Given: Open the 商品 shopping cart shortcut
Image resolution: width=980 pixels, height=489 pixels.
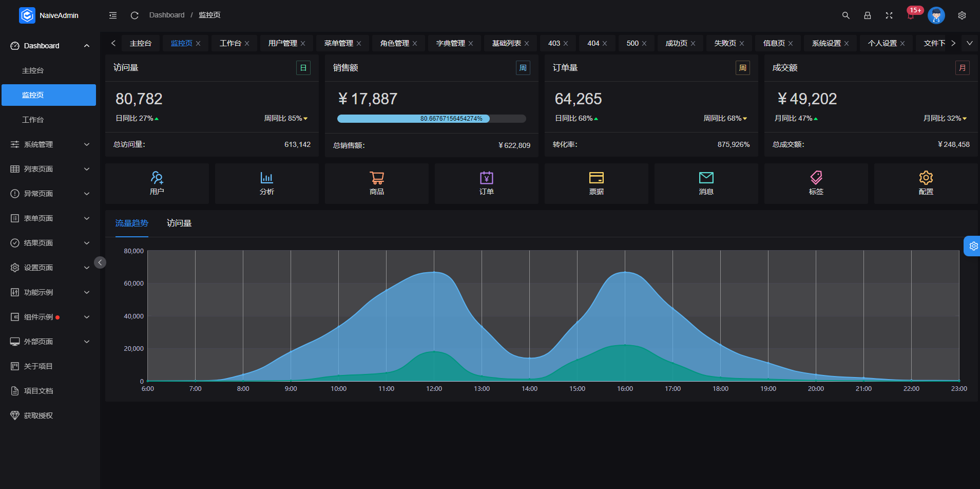Looking at the screenshot, I should coord(376,183).
